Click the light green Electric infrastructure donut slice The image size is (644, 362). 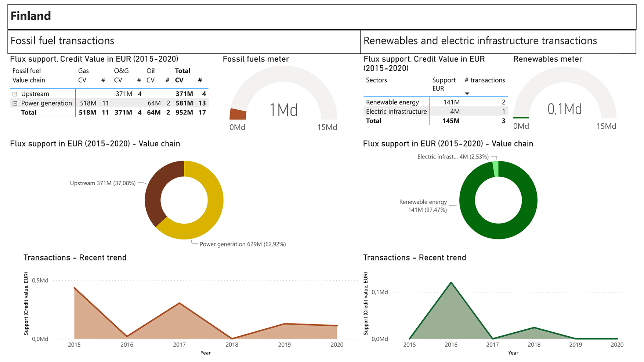pyautogui.click(x=496, y=169)
